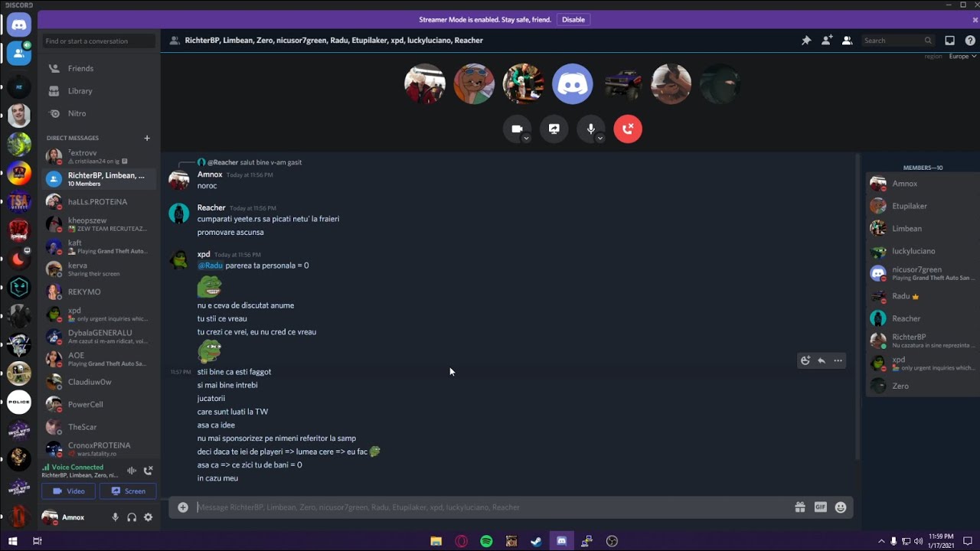Viewport: 980px width, 551px height.
Task: Send a gift icon in message bar
Action: pos(800,507)
